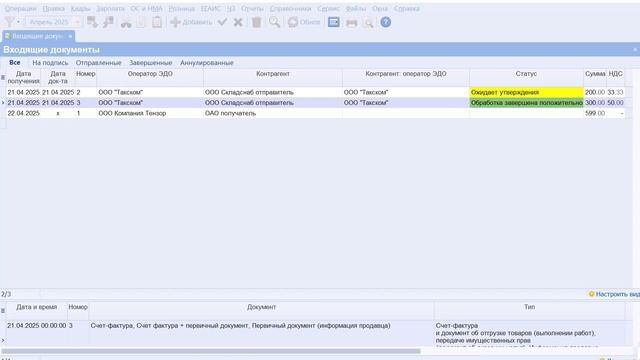This screenshot has height=360, width=640.
Task: Click the X cancel icon in toolbar
Action: [x=238, y=22]
